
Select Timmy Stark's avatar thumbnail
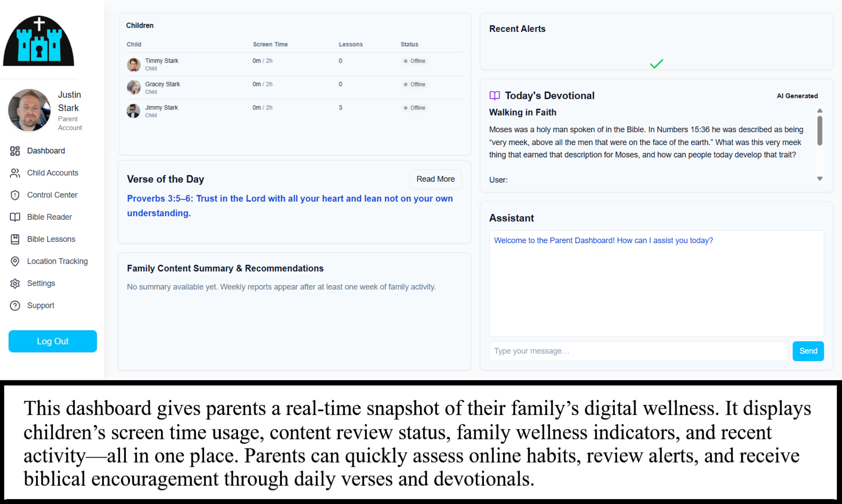pos(134,65)
